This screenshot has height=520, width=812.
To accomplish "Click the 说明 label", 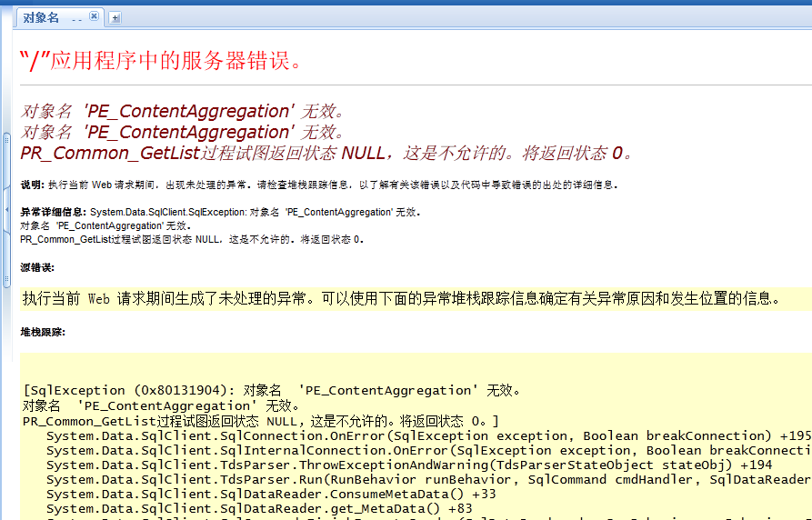I will [x=32, y=185].
